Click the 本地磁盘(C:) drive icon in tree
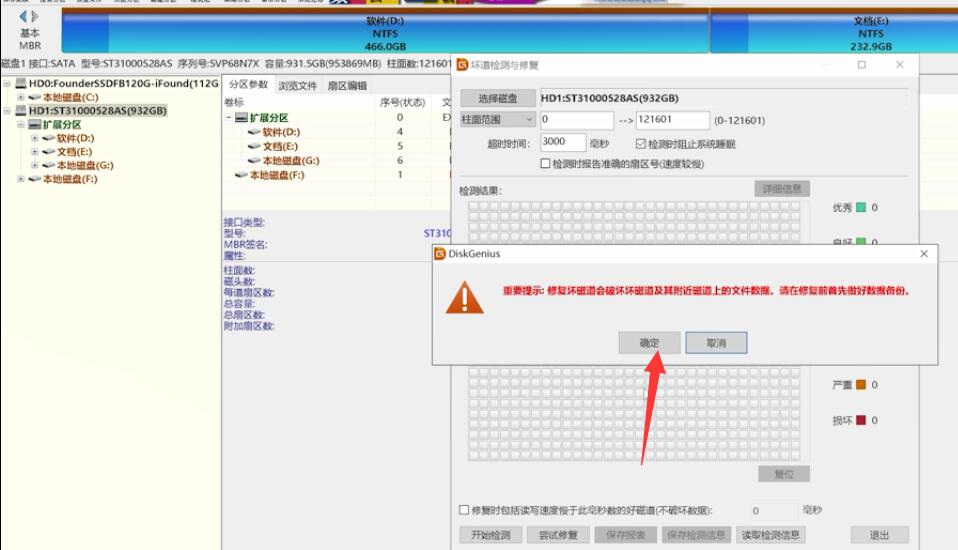Viewport: 958px width, 550px height. tap(35, 97)
